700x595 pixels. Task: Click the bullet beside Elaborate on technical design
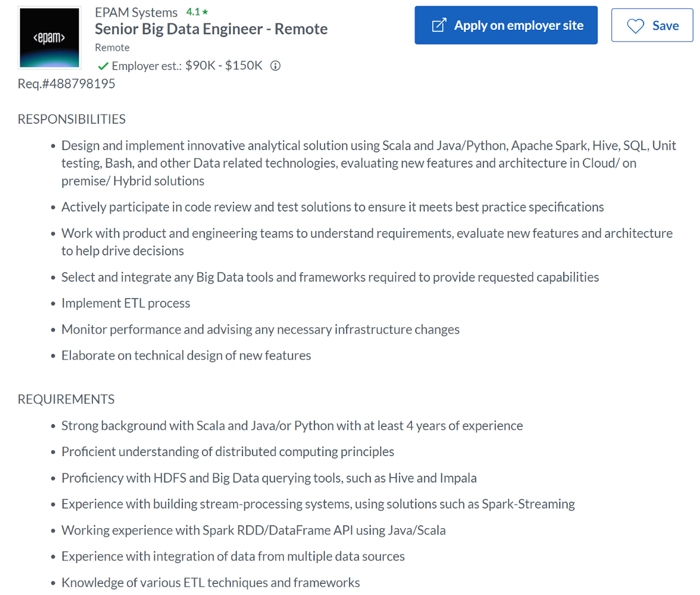click(53, 355)
